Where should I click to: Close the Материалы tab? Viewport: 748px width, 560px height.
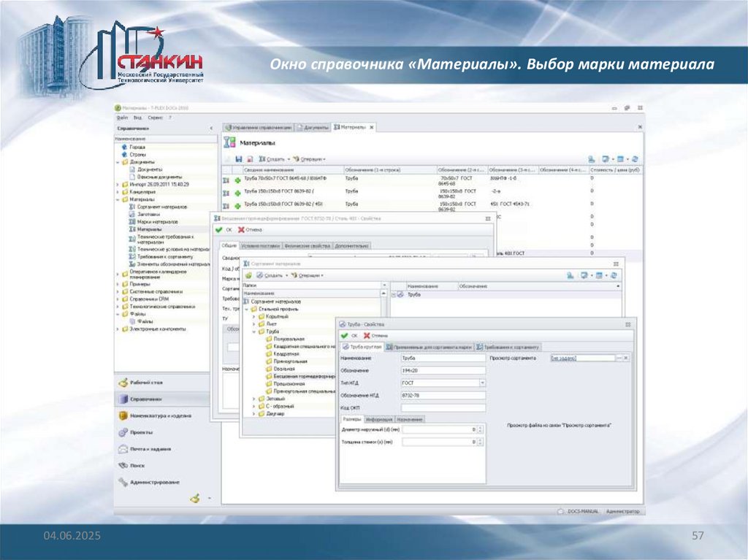(372, 127)
